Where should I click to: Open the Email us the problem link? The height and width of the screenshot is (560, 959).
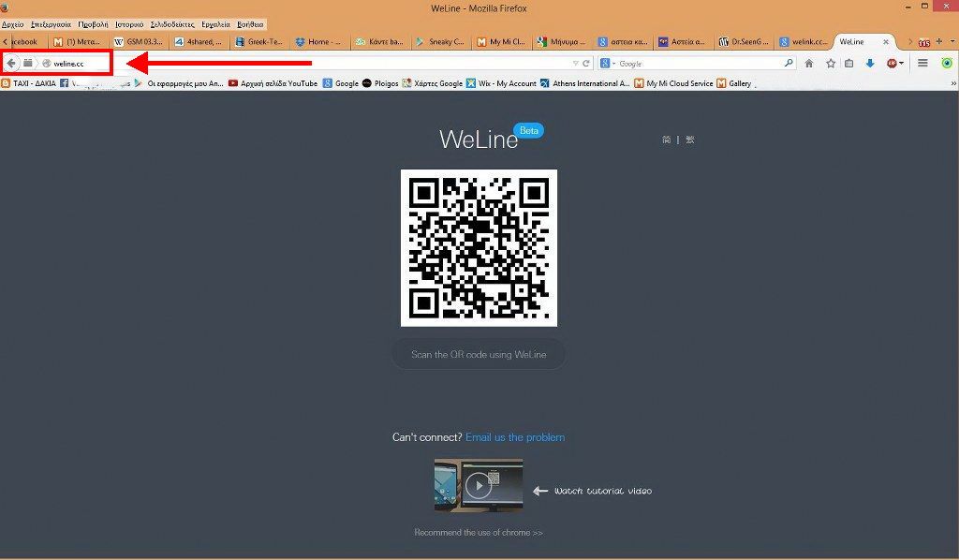coord(515,437)
